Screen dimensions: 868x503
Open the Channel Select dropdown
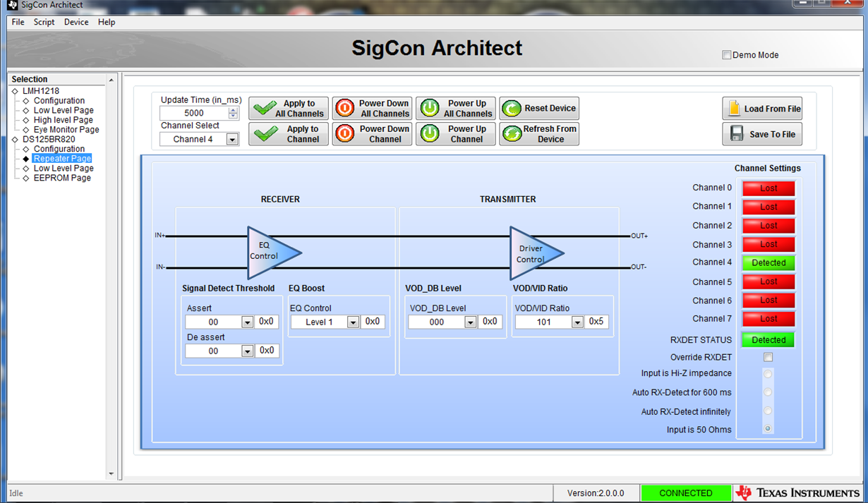pyautogui.click(x=231, y=140)
